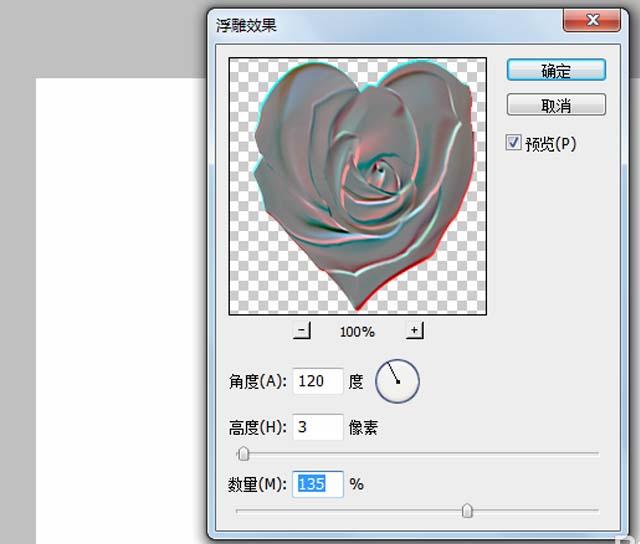Zoom in the preview with plus button
Screen dimensions: 640x544
(414, 330)
